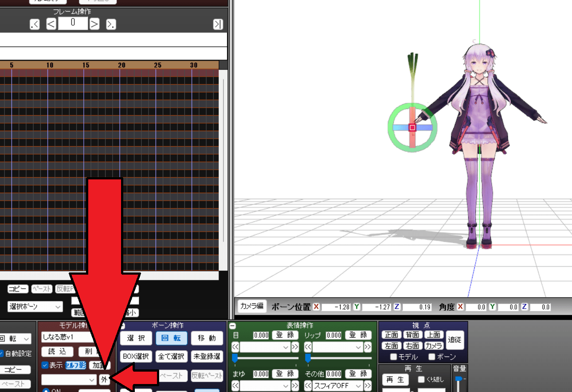
Task: Activate the 移動 bone move button
Action: (207, 338)
